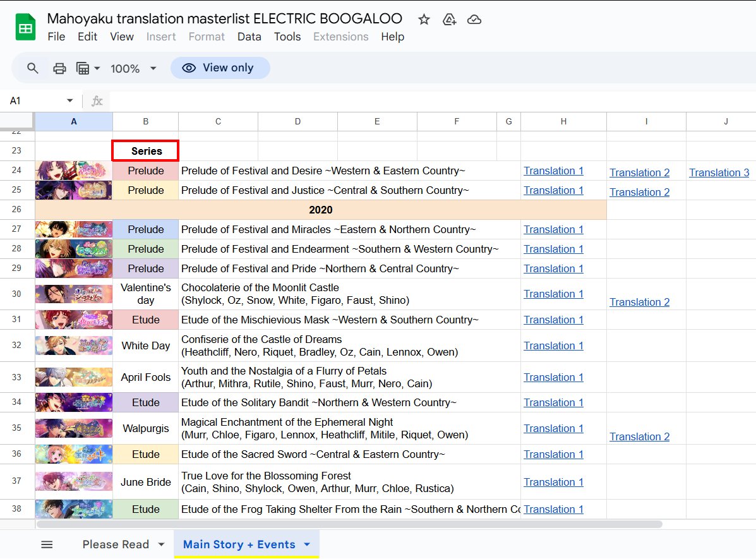The image size is (756, 559).
Task: Click the horizontal scrollbar below the sheet
Action: click(x=347, y=524)
